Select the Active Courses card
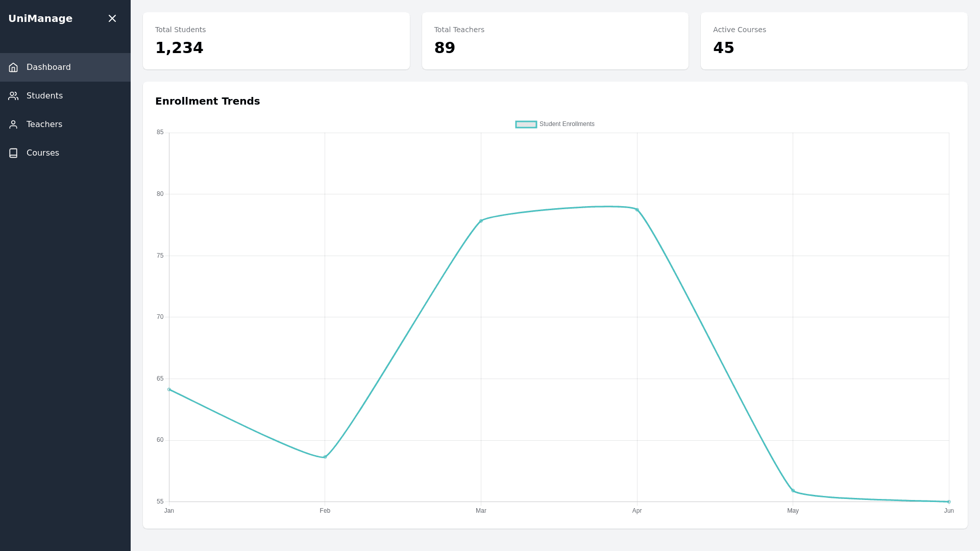Viewport: 980px width, 551px height. click(x=834, y=41)
